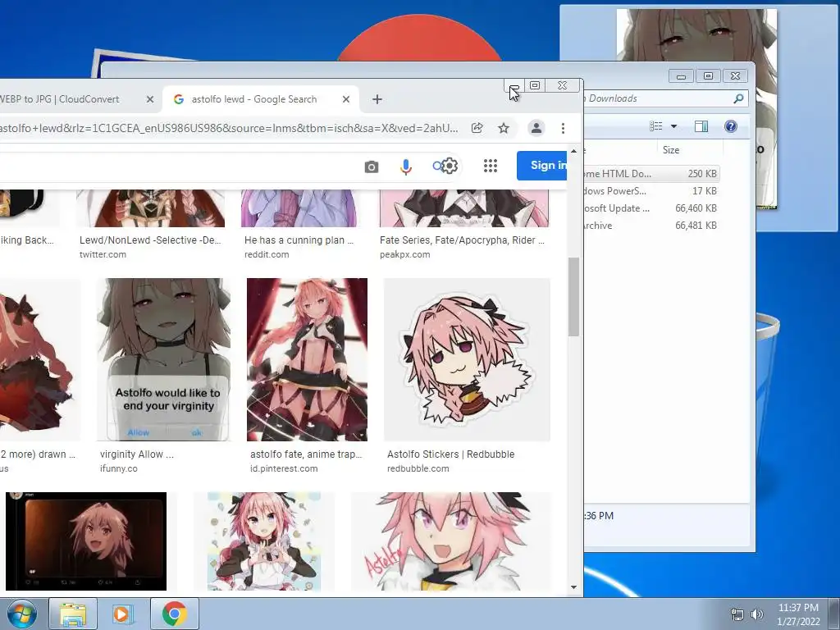Click the scrollbar down arrow in Chrome
840x630 pixels.
[x=573, y=587]
